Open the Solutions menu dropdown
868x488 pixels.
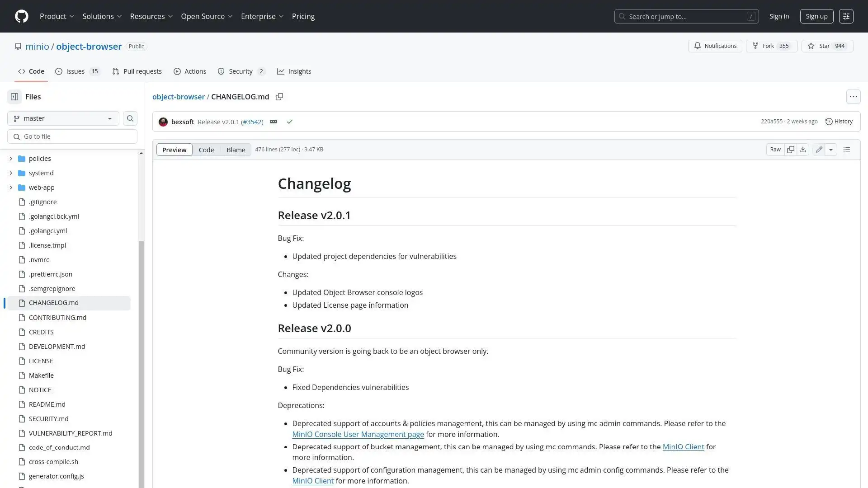(102, 16)
